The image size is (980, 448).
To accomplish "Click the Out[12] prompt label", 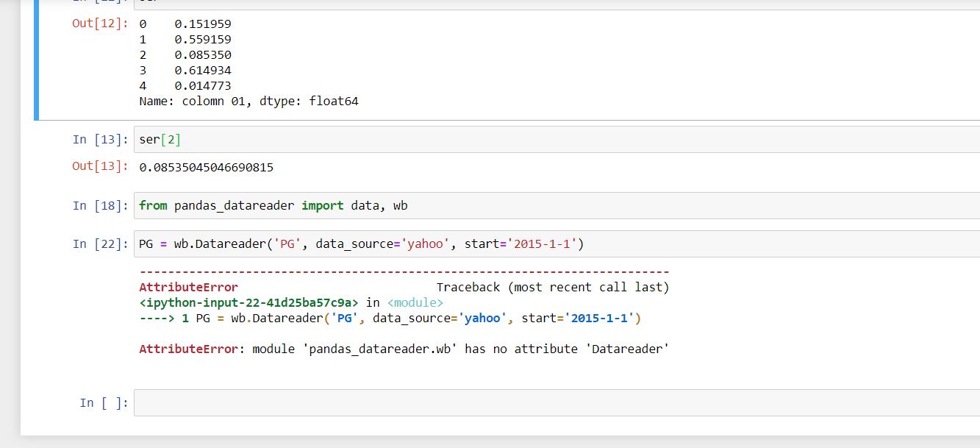I will point(100,24).
